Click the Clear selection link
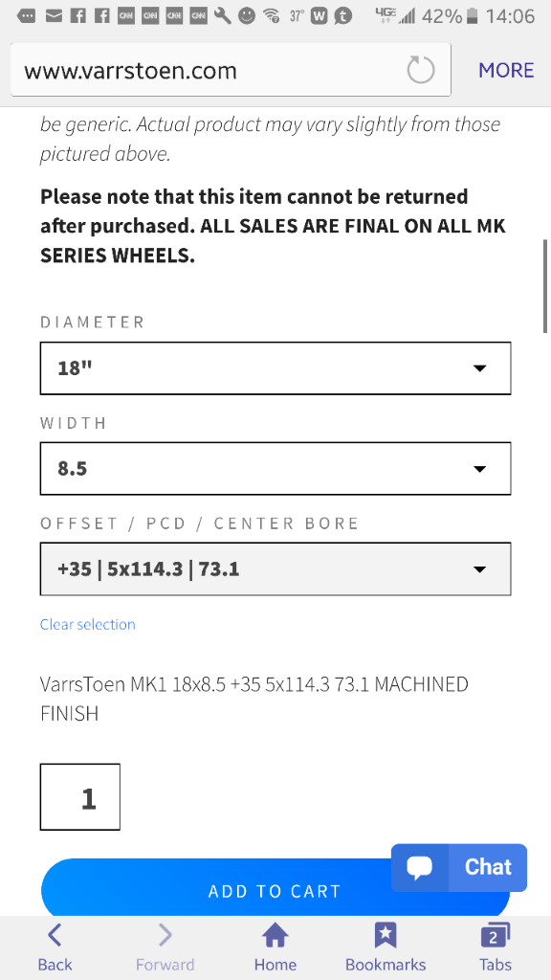This screenshot has height=980, width=551. tap(87, 624)
